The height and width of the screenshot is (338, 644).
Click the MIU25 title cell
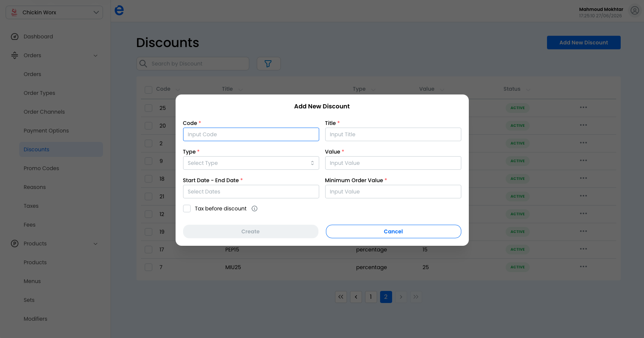(233, 267)
